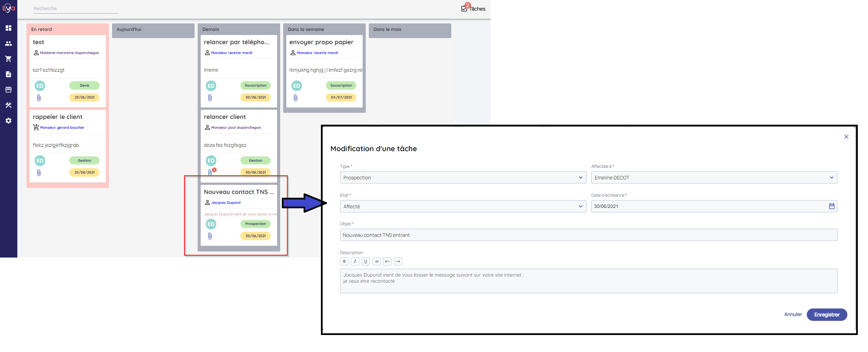The image size is (868, 352).
Task: Toggle bold formatting in Description
Action: click(344, 261)
